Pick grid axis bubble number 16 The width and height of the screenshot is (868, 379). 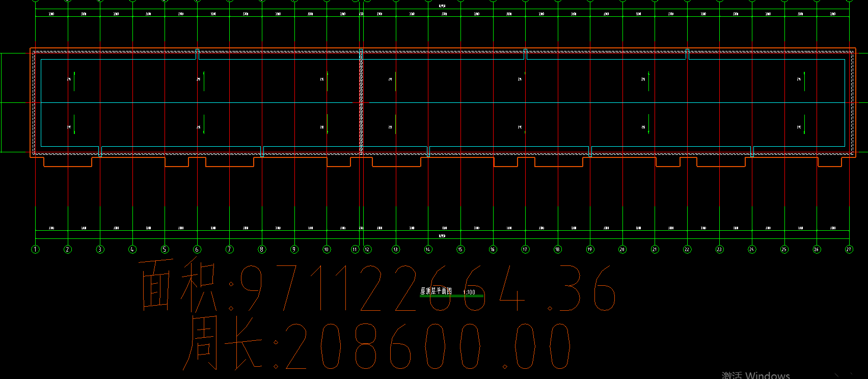pos(493,249)
